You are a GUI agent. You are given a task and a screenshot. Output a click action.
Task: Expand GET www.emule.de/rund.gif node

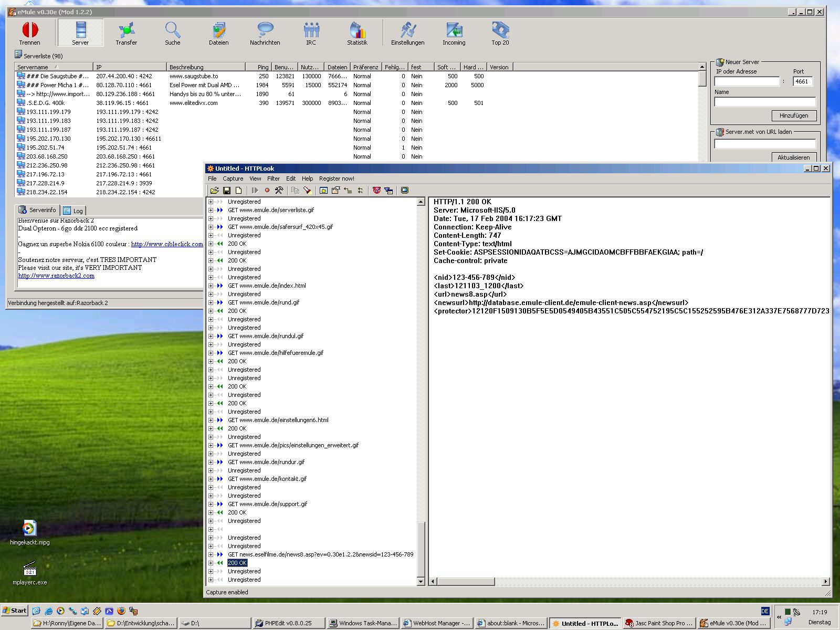[211, 302]
